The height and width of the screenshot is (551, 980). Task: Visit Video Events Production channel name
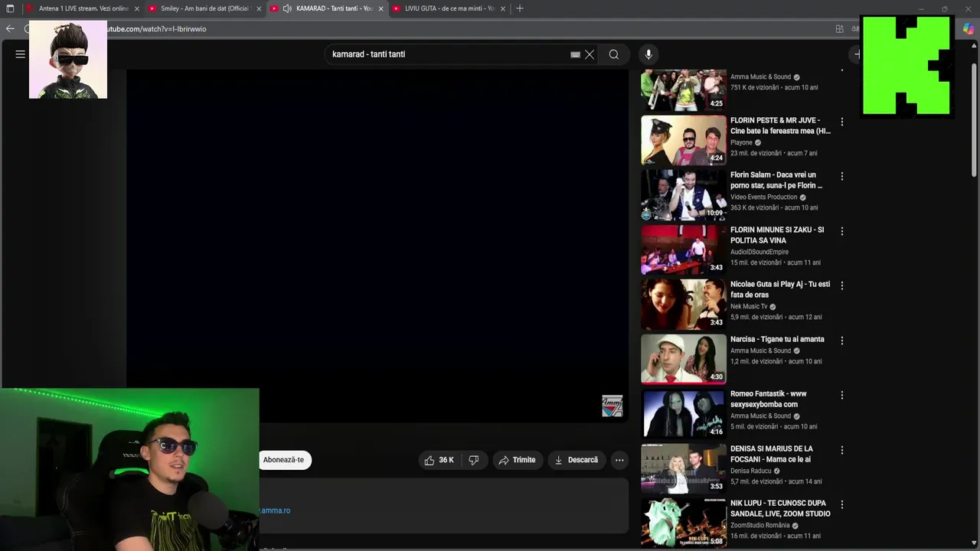764,197
